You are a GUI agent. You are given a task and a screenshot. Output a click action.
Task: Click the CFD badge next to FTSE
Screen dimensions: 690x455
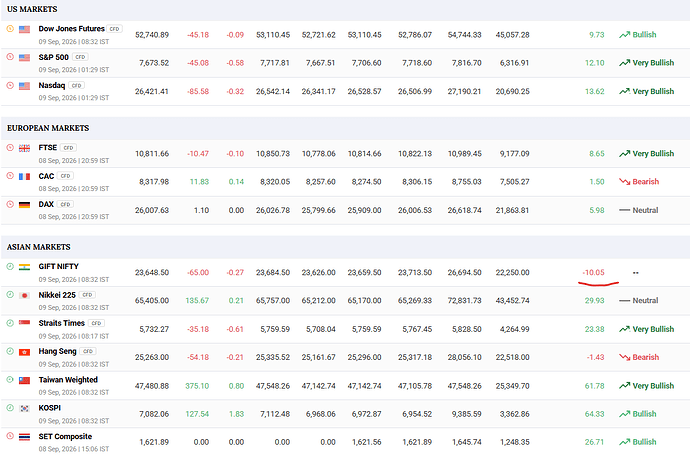[x=68, y=147]
